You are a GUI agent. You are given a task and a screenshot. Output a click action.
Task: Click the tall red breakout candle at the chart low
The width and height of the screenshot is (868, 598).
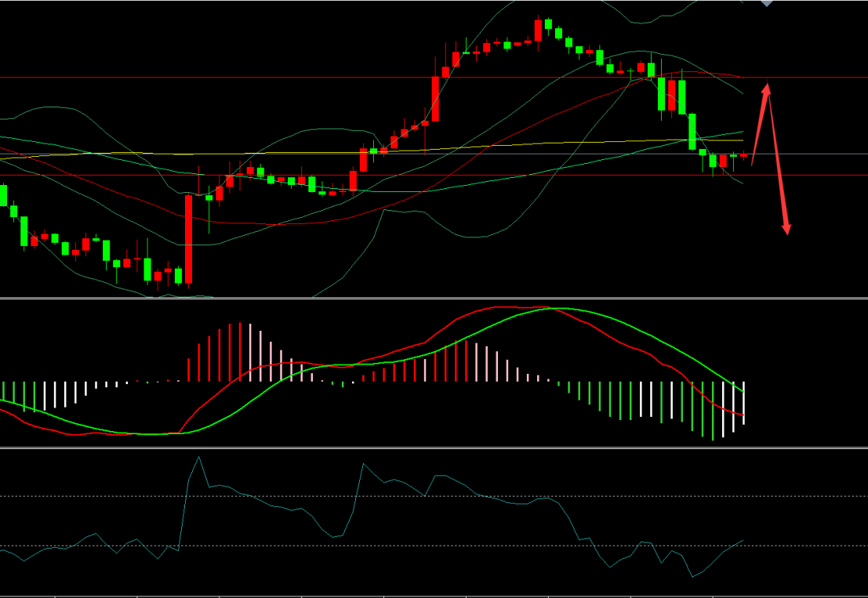(x=189, y=239)
